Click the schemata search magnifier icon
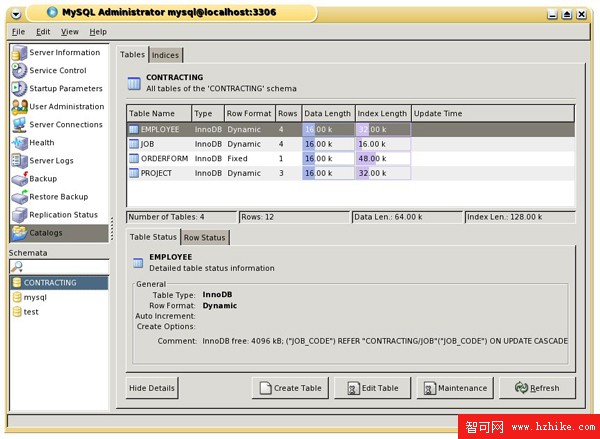 point(17,267)
